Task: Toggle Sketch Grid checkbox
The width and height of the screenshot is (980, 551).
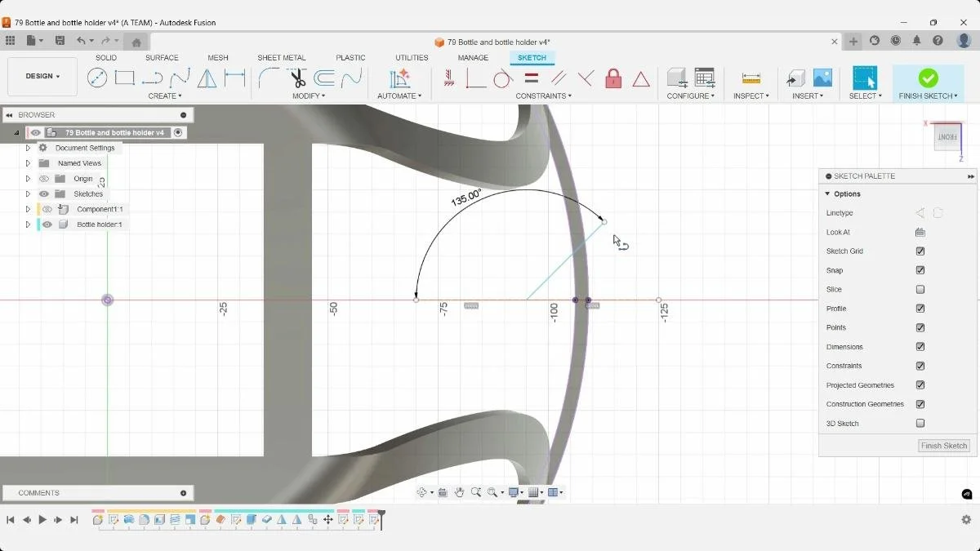Action: click(x=920, y=251)
